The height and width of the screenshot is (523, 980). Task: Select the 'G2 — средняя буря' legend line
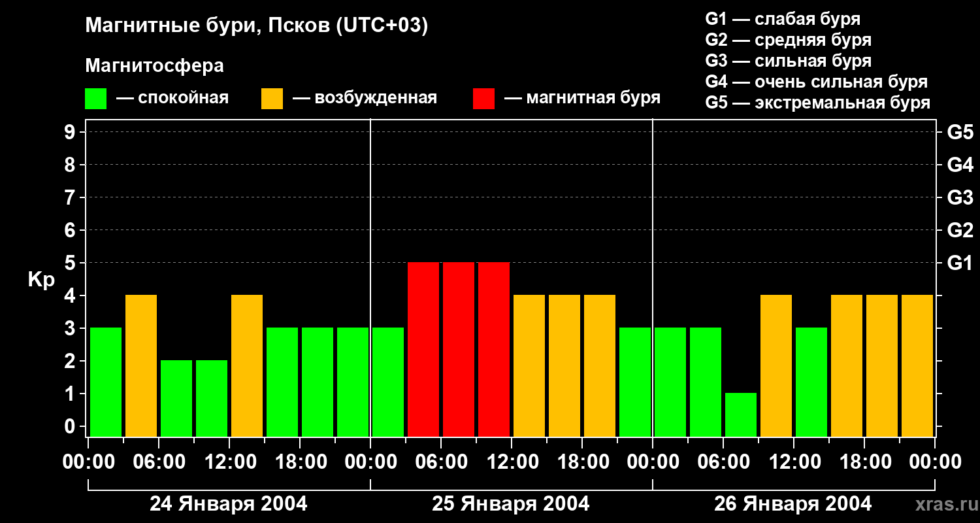click(x=789, y=40)
